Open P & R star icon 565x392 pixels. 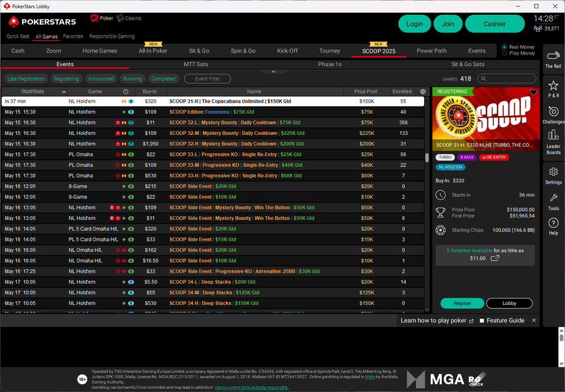pyautogui.click(x=553, y=86)
